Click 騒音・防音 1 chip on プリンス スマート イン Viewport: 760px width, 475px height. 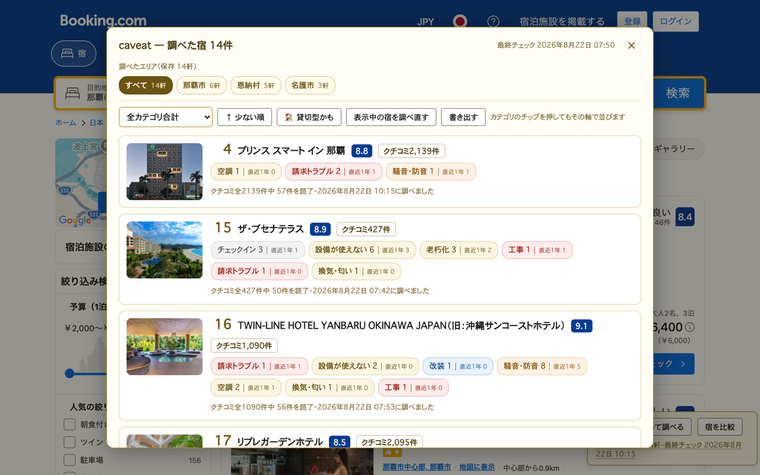tap(431, 172)
